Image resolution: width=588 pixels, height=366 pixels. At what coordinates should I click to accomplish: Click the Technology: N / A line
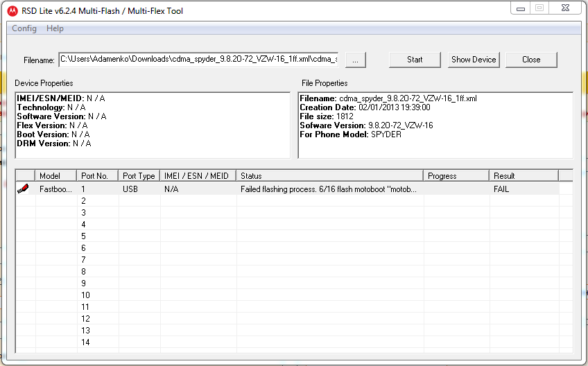[x=51, y=107]
